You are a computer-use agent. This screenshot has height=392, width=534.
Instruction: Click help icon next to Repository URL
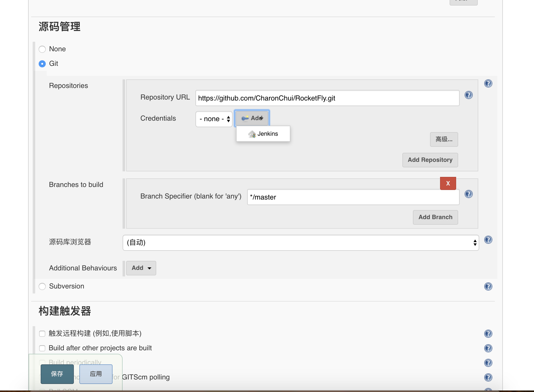click(468, 95)
